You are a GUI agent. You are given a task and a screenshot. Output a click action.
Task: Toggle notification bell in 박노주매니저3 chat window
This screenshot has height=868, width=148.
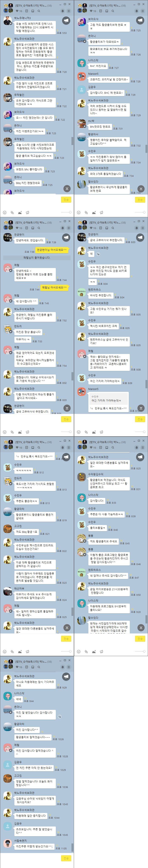(x=63, y=11)
